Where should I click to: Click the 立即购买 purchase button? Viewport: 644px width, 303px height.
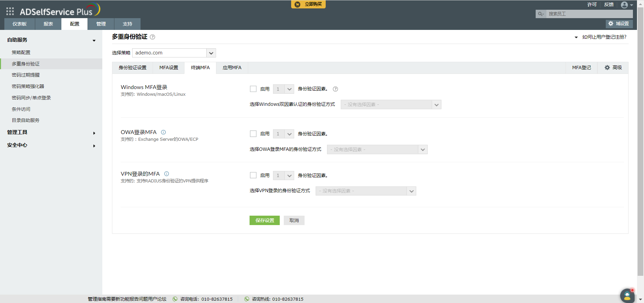coord(308,4)
